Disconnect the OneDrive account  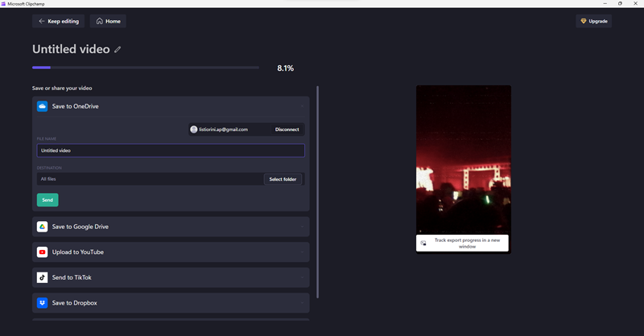tap(287, 129)
